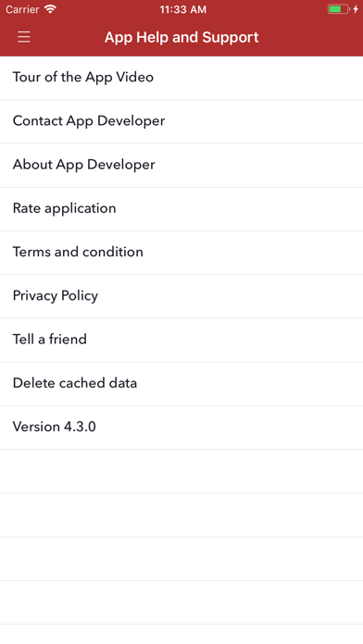
Task: Open the Privacy Policy entry
Action: [181, 296]
